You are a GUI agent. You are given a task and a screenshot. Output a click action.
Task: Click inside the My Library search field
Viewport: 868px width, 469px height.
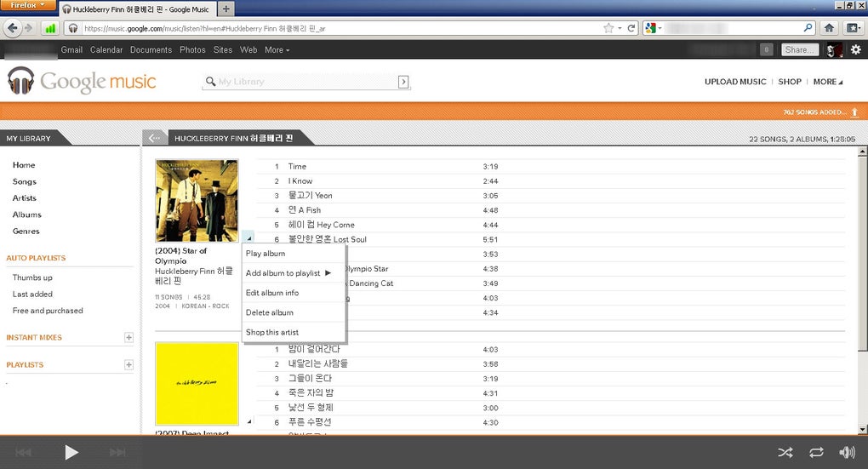point(307,82)
